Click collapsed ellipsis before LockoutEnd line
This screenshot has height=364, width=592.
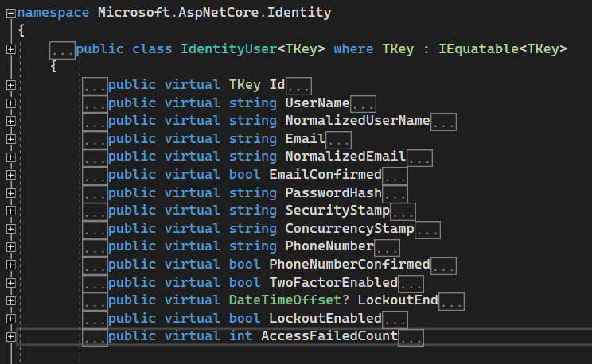95,302
